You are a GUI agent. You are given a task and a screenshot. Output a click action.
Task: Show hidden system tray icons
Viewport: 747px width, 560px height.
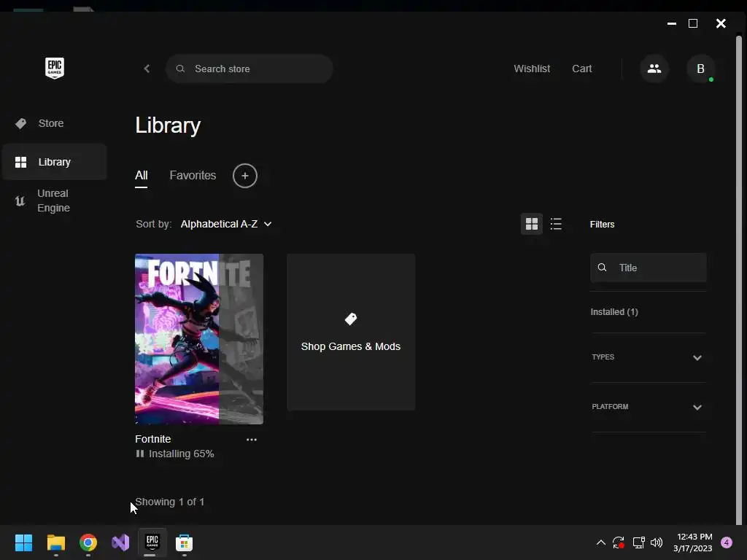pyautogui.click(x=601, y=542)
